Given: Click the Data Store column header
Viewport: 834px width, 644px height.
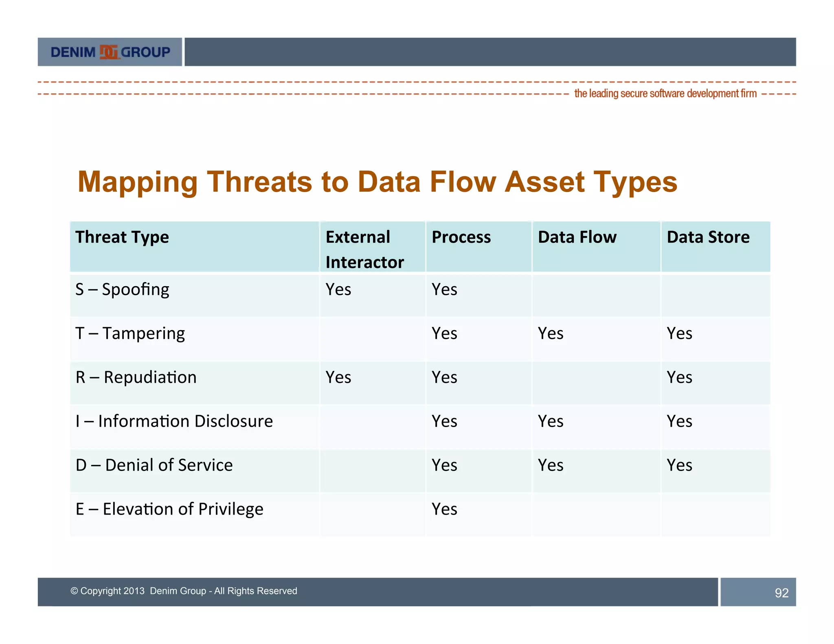Looking at the screenshot, I should (708, 237).
